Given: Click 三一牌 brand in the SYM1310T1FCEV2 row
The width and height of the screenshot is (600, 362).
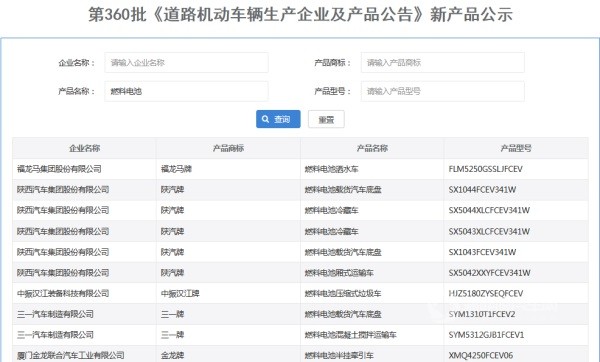Looking at the screenshot, I should click(x=173, y=314).
